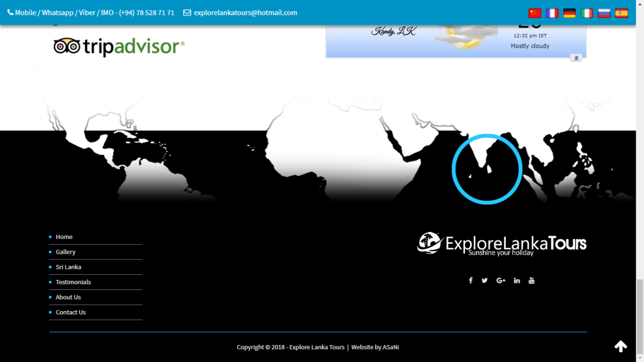Open the Twitter social icon
This screenshot has height=362, width=644.
coord(485,281)
